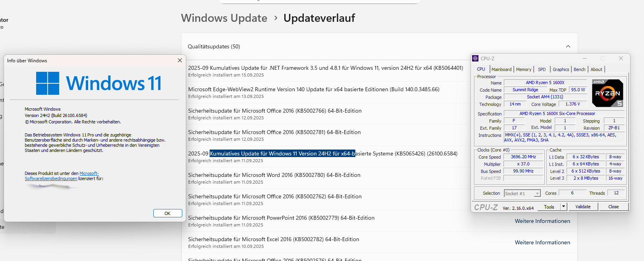Select the CPU tab in CPU-Z
This screenshot has height=261, width=644.
[481, 69]
